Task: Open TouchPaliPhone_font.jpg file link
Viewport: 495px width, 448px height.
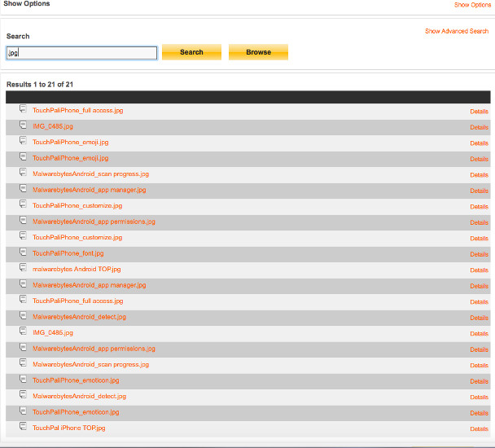Action: click(68, 253)
